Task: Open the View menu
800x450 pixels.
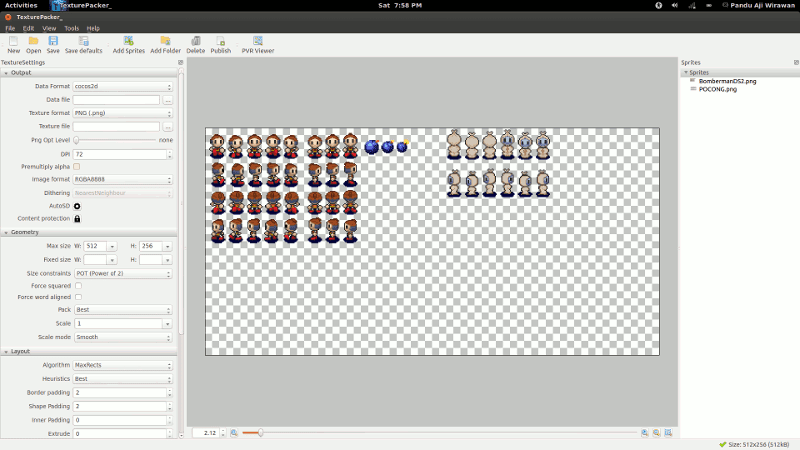Action: 49,28
